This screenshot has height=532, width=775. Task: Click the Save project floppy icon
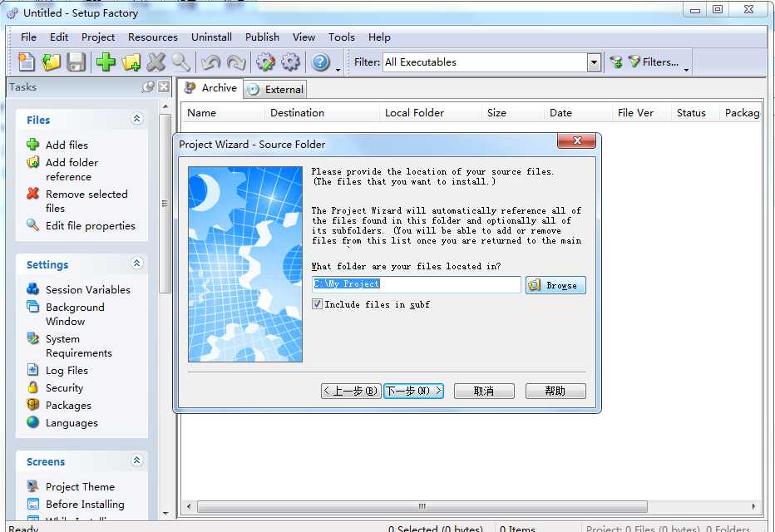[77, 62]
